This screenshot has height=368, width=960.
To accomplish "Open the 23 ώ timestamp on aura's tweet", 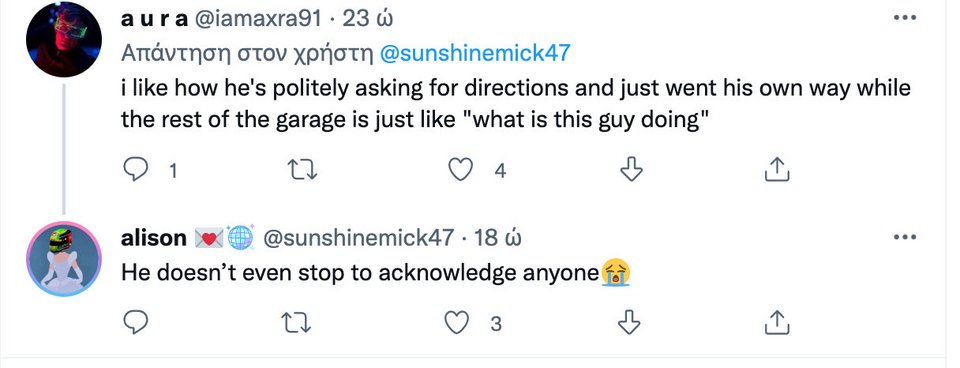I will 367,19.
